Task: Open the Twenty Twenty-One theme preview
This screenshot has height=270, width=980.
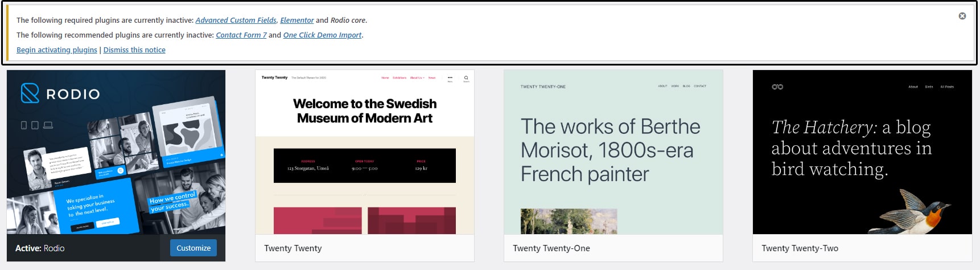Action: pos(613,152)
